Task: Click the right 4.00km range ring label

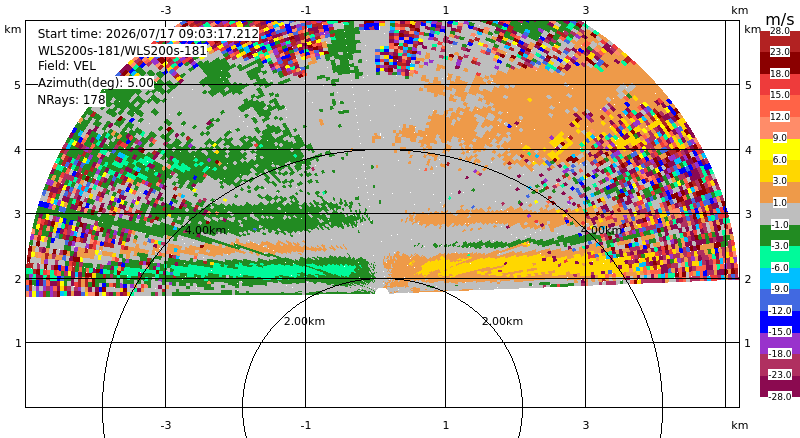Action: [x=602, y=230]
